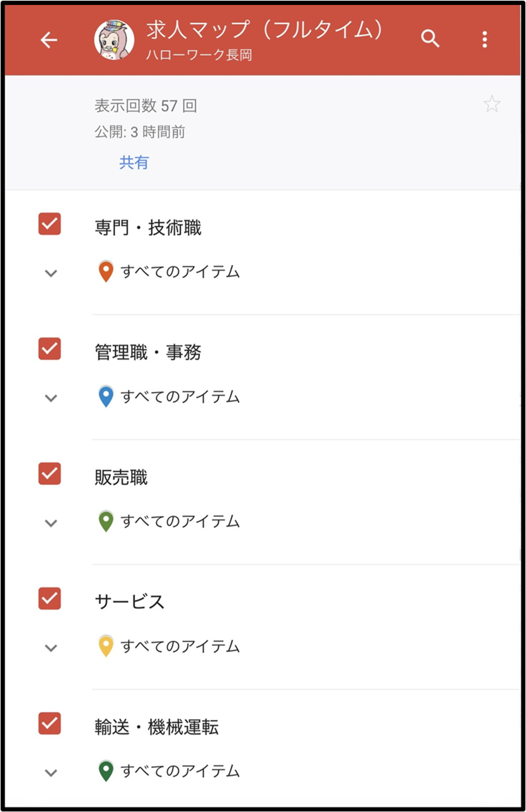
Task: Uncheck the 専門・技術職 layer checkbox
Action: [50, 224]
